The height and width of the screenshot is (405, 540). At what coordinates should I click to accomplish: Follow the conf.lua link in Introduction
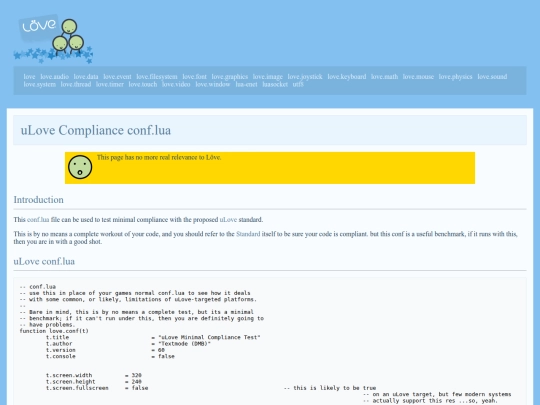pyautogui.click(x=38, y=219)
